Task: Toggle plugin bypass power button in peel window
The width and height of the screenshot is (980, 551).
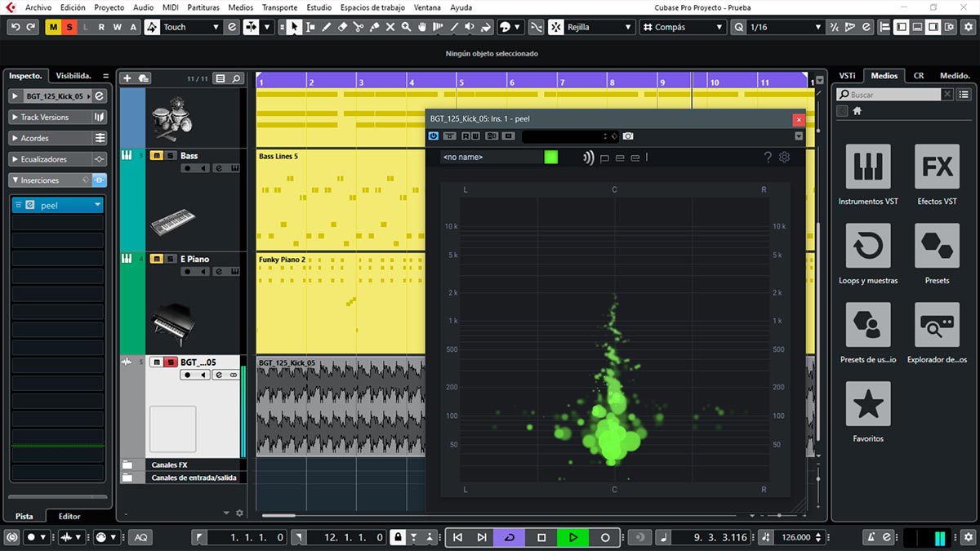Action: point(434,136)
